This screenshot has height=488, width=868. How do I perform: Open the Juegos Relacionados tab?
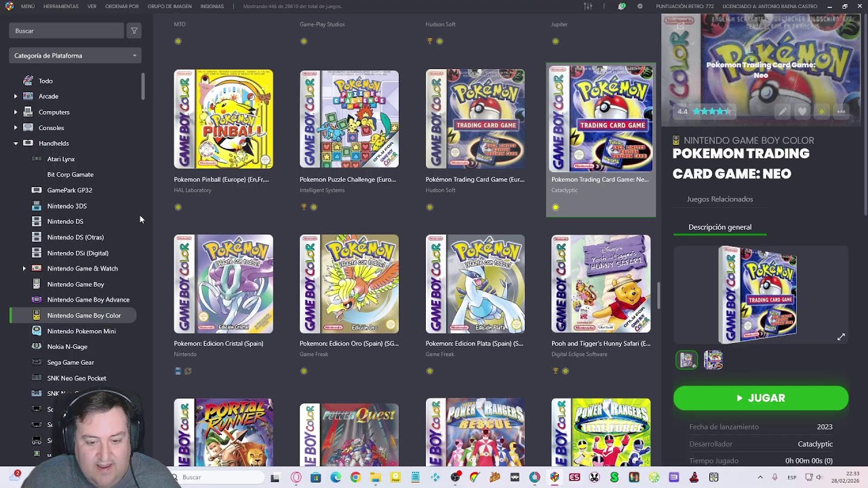pos(719,199)
